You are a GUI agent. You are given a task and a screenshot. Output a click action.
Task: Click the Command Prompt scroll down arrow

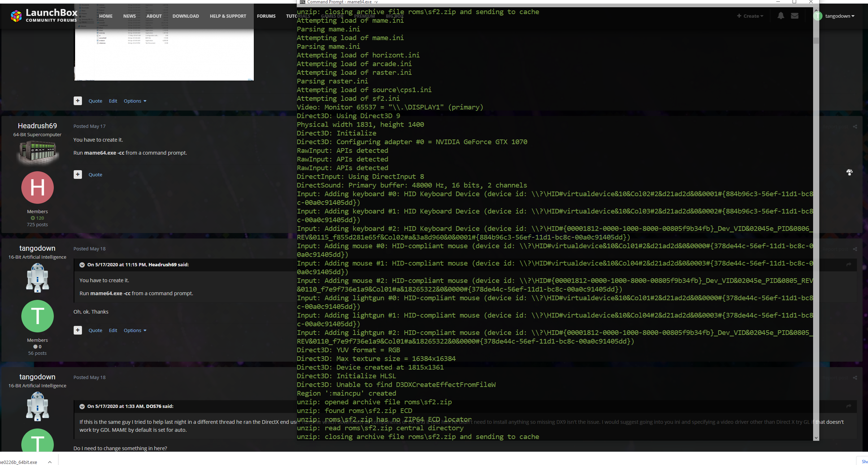(816, 438)
